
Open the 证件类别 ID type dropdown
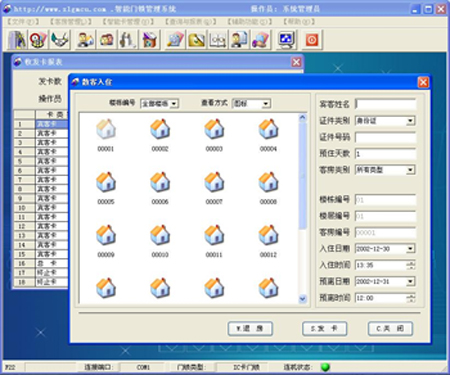click(411, 121)
